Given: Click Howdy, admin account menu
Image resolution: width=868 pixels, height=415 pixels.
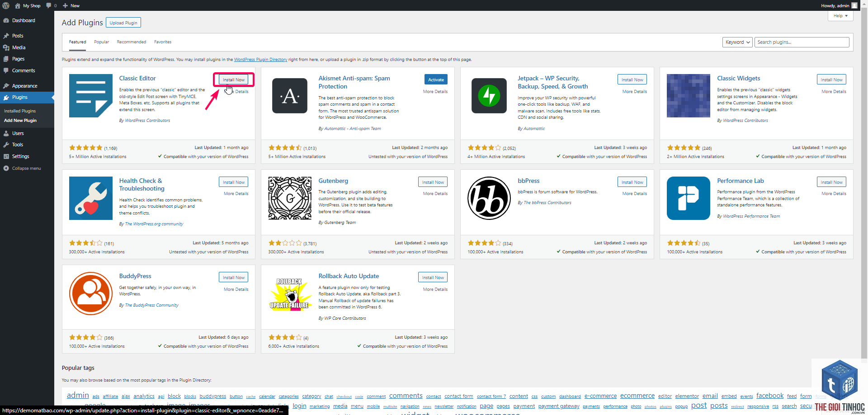Looking at the screenshot, I should pos(839,5).
